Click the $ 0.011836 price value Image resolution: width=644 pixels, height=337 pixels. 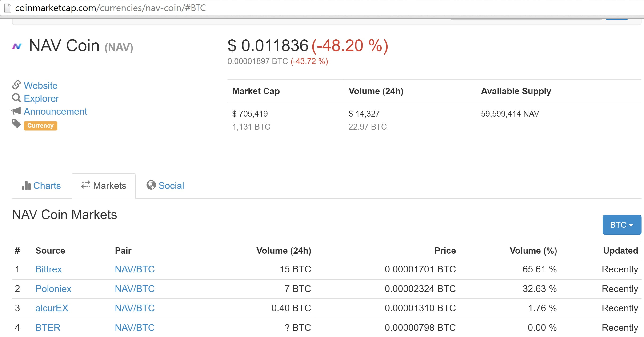pos(268,45)
